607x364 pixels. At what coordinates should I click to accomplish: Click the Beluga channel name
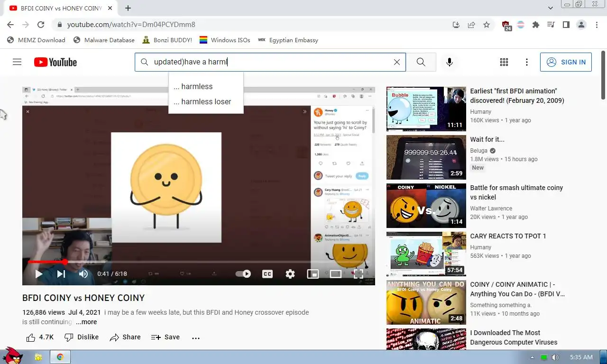click(x=478, y=151)
